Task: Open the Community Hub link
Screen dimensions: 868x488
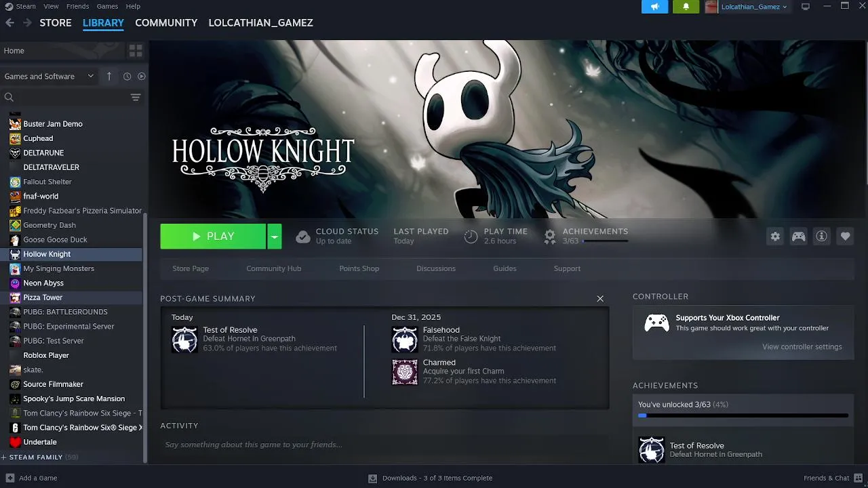Action: [x=274, y=268]
